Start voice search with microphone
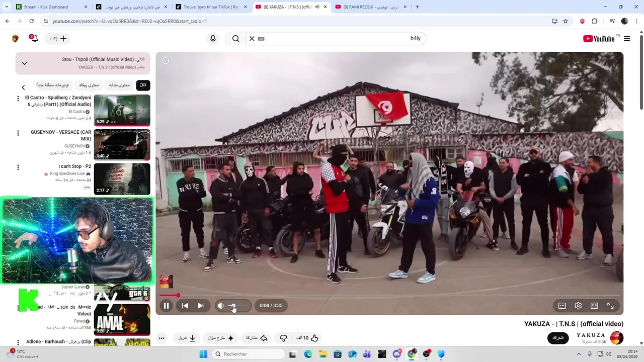The image size is (644, 362). (213, 39)
